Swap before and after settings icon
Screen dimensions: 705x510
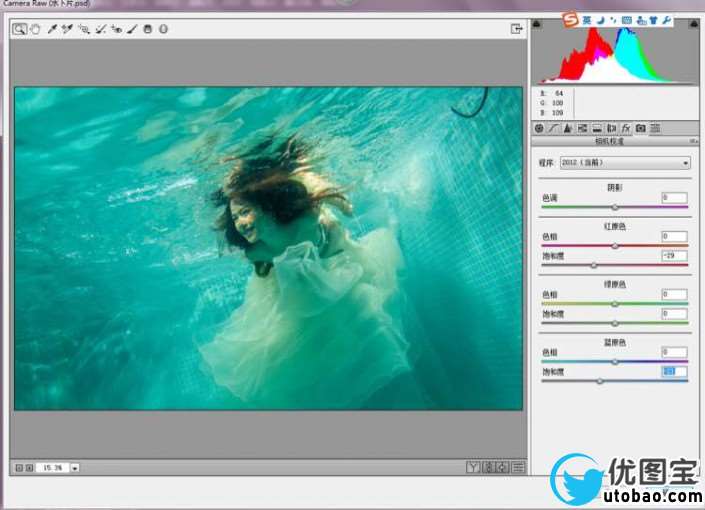pyautogui.click(x=488, y=468)
